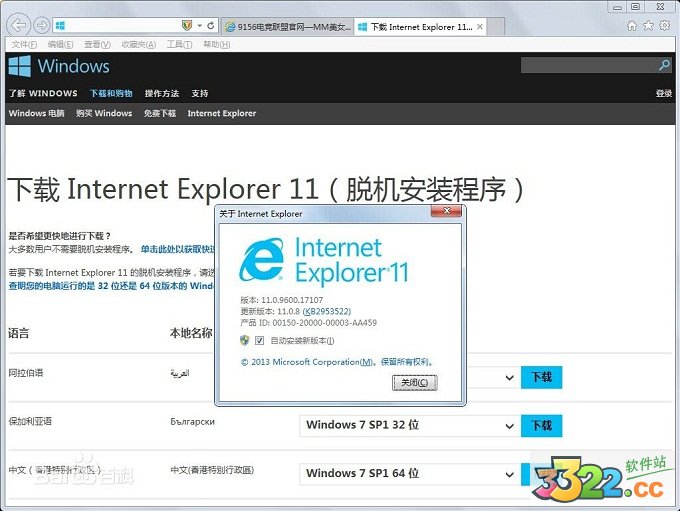The height and width of the screenshot is (511, 680).
Task: Click the 版本: 11.0.9600.17107 text
Action: click(282, 300)
